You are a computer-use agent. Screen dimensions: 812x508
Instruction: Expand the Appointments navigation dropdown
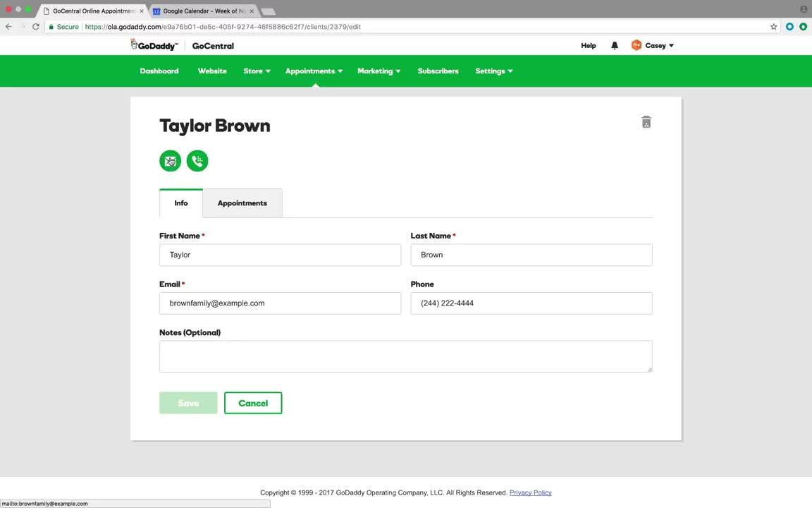[314, 71]
